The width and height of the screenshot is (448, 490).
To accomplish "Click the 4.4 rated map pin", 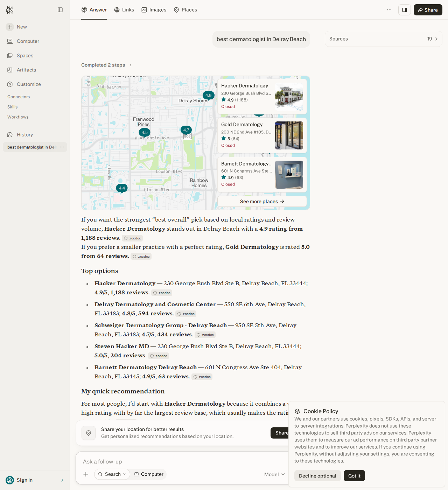I will tap(122, 188).
